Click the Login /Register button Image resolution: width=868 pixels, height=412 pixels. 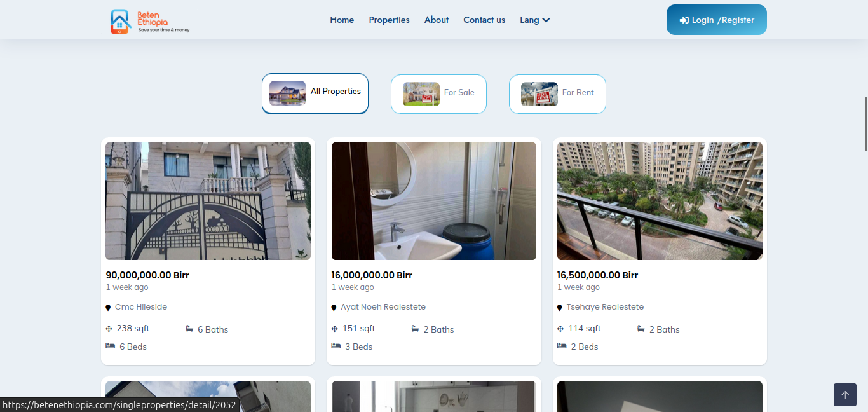[x=717, y=20]
